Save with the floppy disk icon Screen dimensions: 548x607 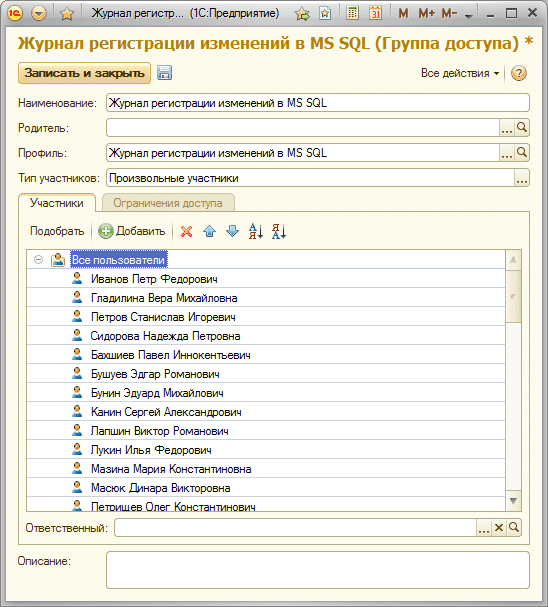[x=164, y=73]
